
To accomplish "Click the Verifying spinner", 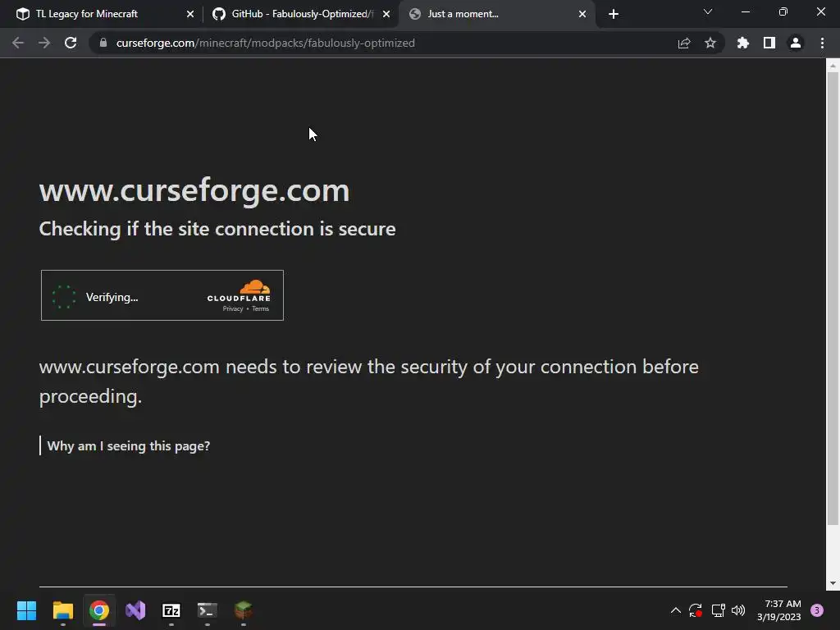I will pyautogui.click(x=64, y=297).
